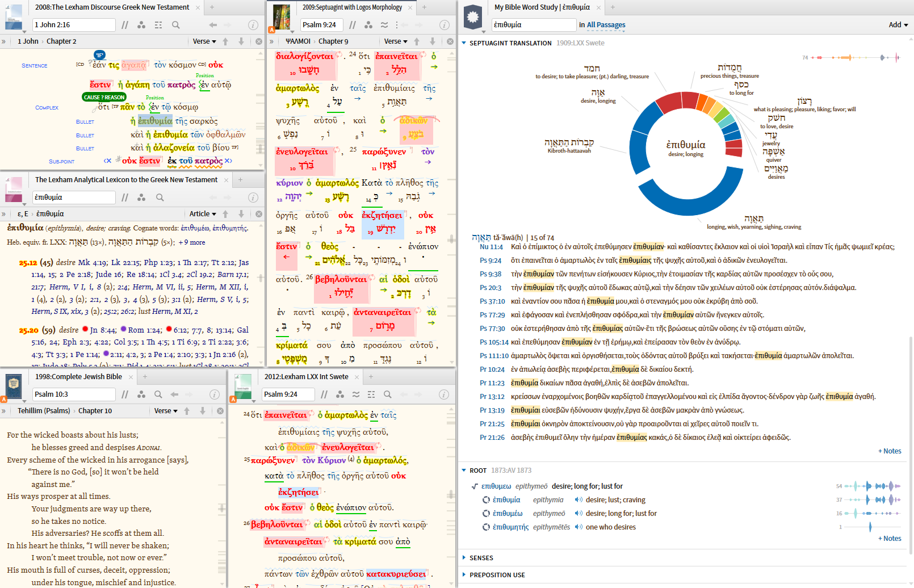
Task: Open parallel resources in the Lexham Analytical Lexicon panel
Action: pyautogui.click(x=125, y=198)
